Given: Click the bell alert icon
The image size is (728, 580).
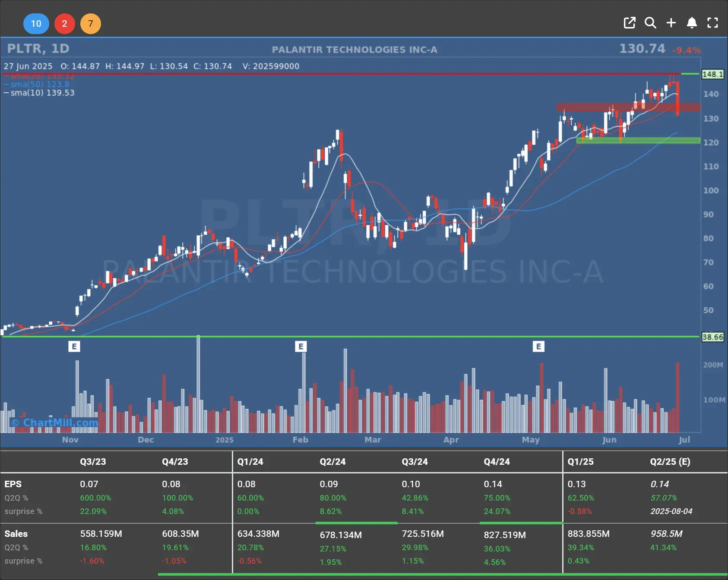Looking at the screenshot, I should pyautogui.click(x=692, y=23).
